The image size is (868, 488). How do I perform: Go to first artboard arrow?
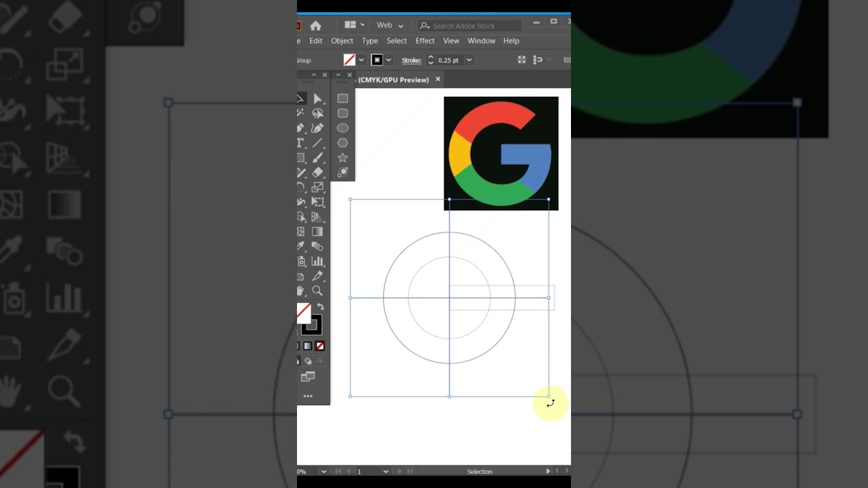(x=338, y=471)
